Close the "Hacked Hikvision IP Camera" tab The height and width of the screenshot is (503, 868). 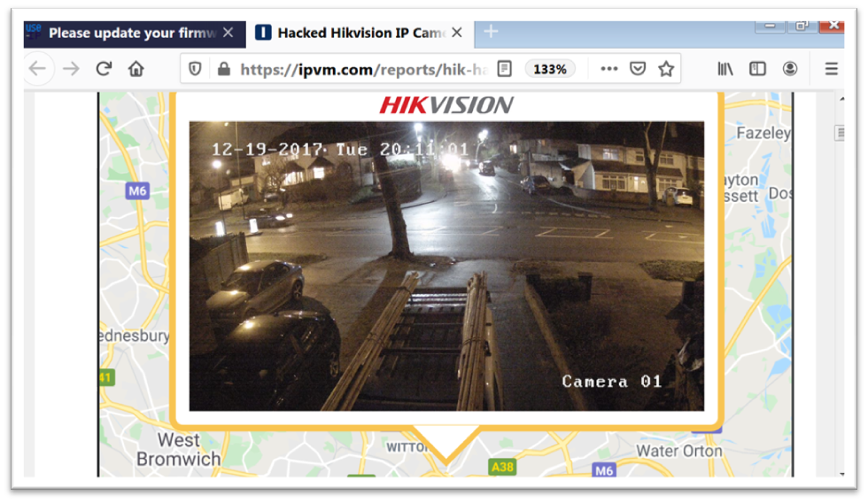click(457, 33)
